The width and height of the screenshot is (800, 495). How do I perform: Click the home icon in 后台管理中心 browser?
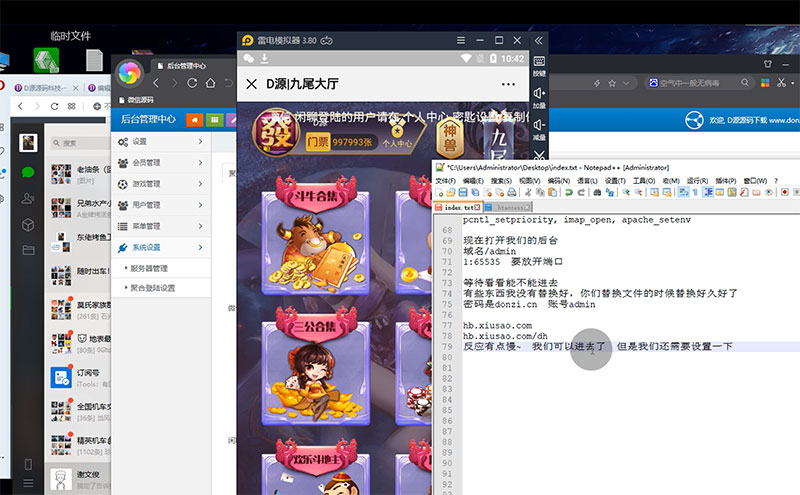click(x=210, y=83)
